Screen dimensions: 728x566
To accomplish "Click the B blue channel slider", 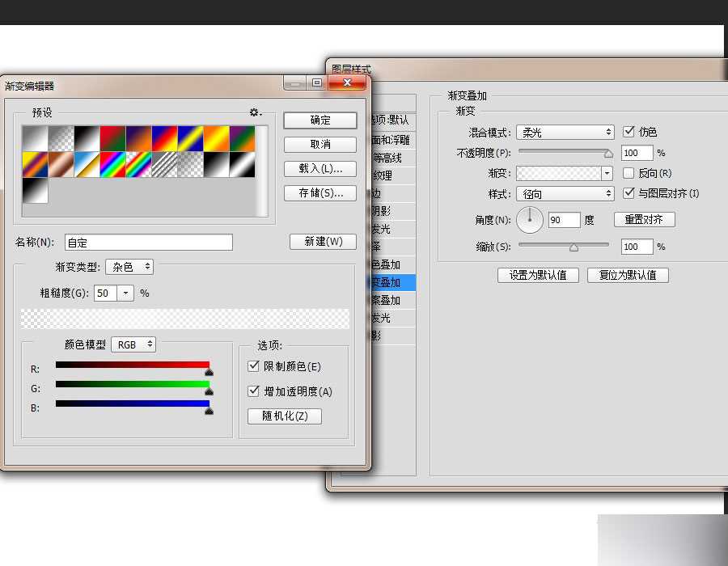I will point(133,403).
